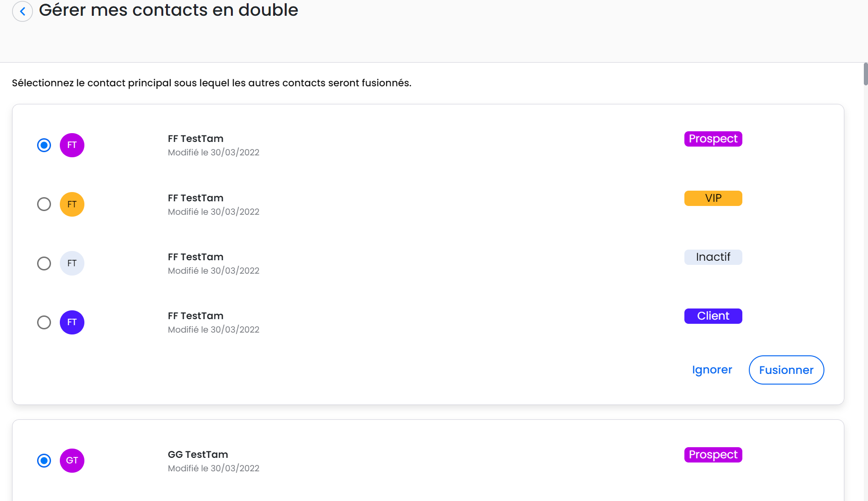
Task: Click the orange VIP tag
Action: pyautogui.click(x=713, y=198)
